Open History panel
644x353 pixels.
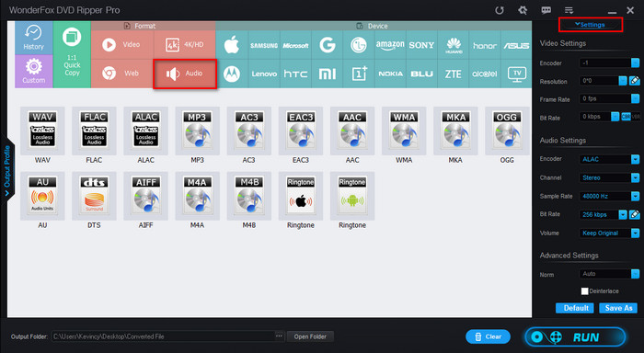pyautogui.click(x=34, y=38)
